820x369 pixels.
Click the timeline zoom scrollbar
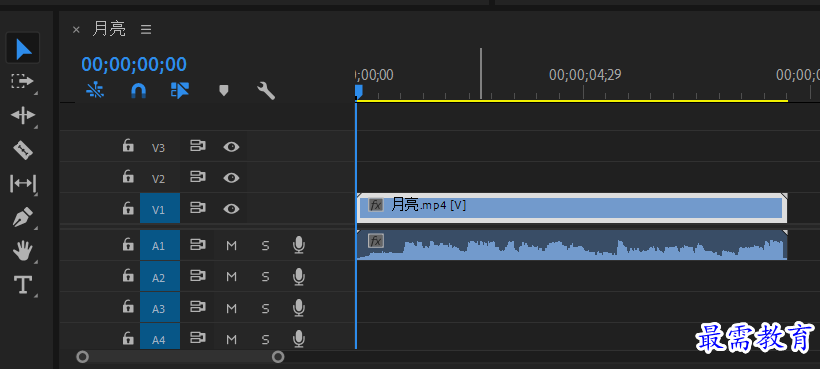point(180,357)
